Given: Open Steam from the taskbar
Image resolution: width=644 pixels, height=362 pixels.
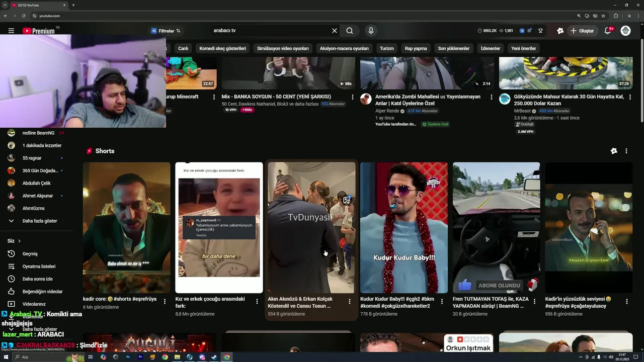Looking at the screenshot, I should pos(214,357).
